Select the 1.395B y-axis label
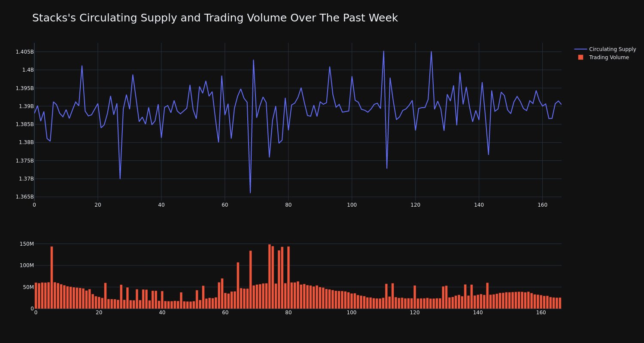This screenshot has width=644, height=343. (x=24, y=88)
